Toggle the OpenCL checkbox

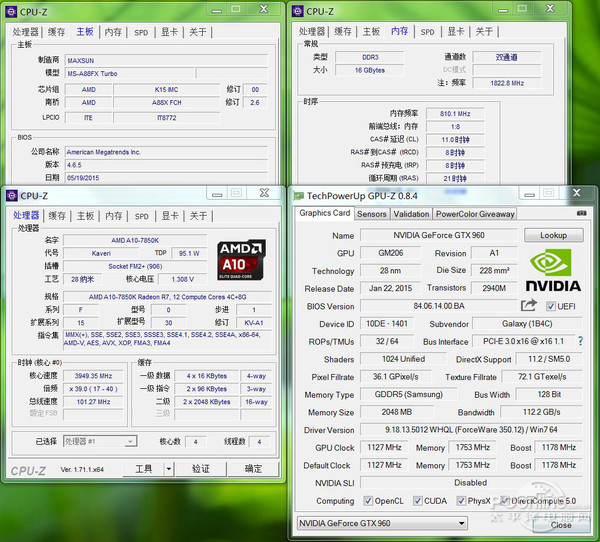tap(368, 501)
